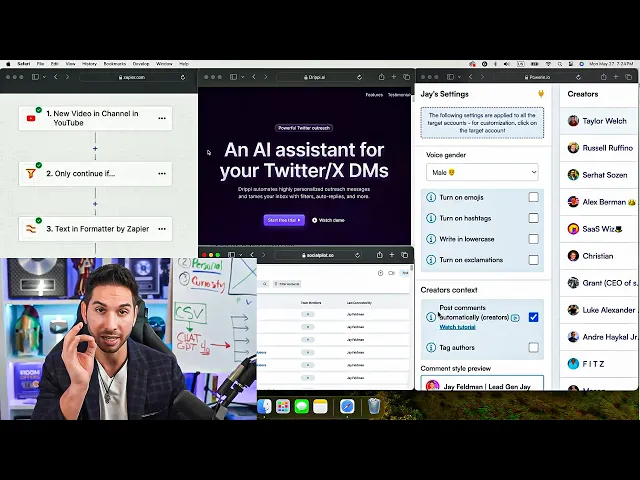Viewport: 640px width, 480px height.
Task: Expand sidebar dropdown arrow in Zapier window
Action: (x=44, y=77)
